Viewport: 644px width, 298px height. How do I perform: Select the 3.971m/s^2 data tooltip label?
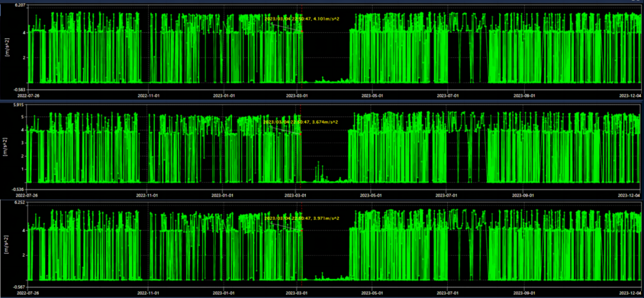tap(301, 218)
